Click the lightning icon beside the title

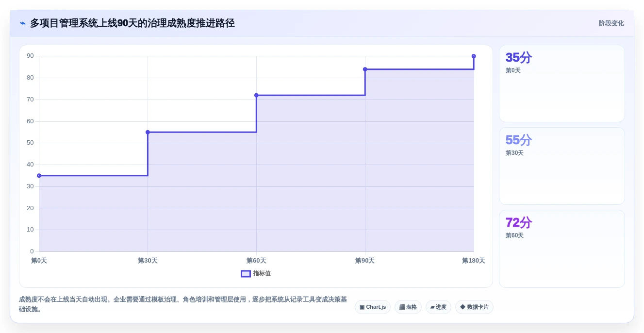23,23
